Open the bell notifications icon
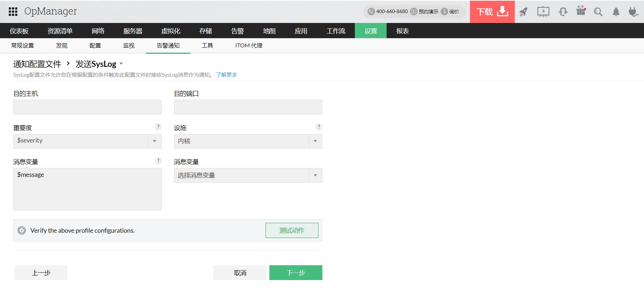Viewport: 644px width, 302px height. pyautogui.click(x=616, y=12)
